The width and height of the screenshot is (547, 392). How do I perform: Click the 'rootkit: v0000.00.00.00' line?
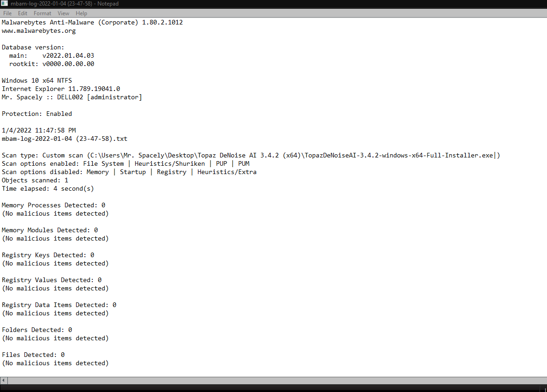(52, 64)
